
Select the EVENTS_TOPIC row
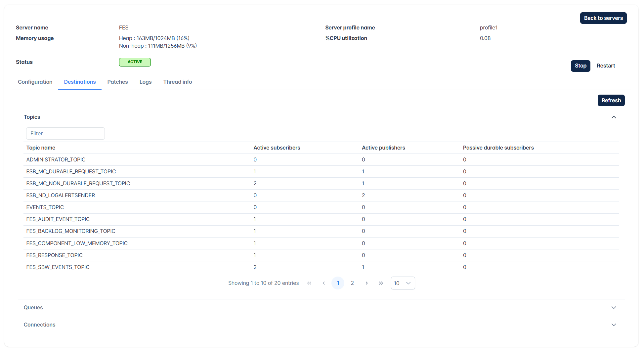pos(321,207)
